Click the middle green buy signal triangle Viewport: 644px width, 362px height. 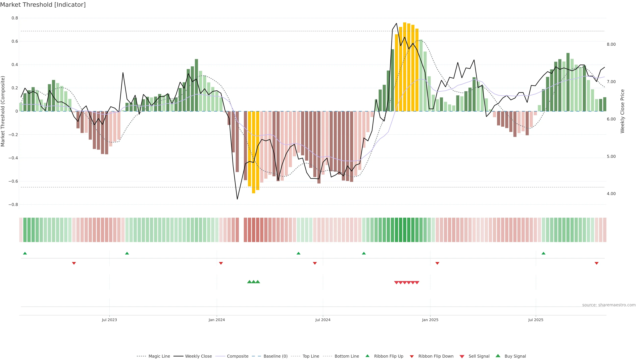tap(254, 282)
